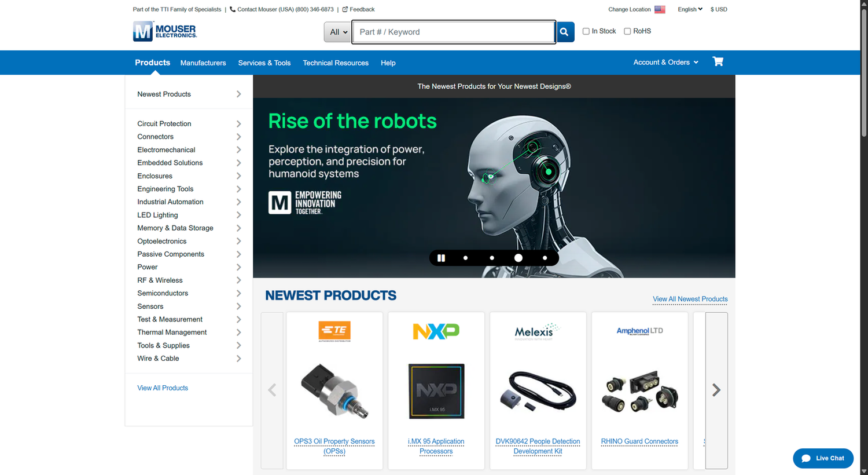Open the English language selector

pyautogui.click(x=690, y=9)
